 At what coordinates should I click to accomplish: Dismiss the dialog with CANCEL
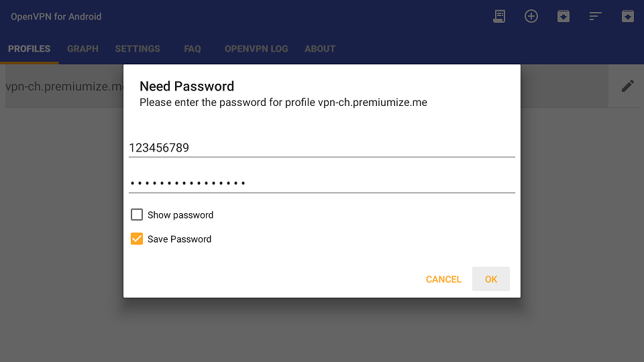(x=443, y=279)
